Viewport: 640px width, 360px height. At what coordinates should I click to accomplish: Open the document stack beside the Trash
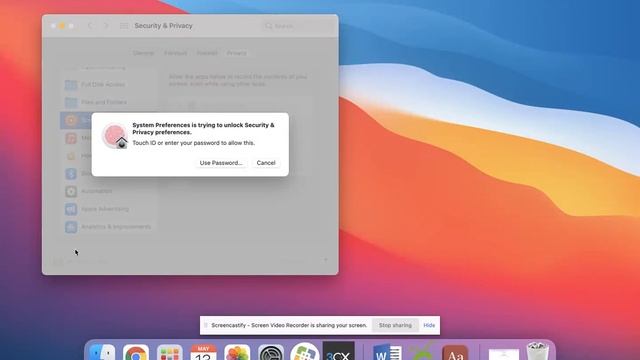(x=504, y=353)
